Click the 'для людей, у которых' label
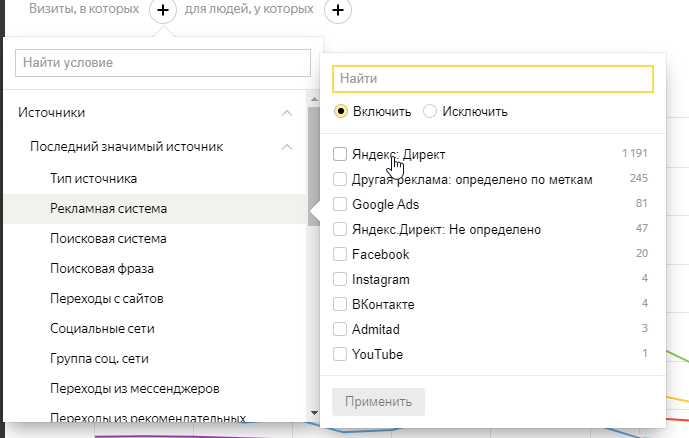This screenshot has width=689, height=438. [249, 9]
